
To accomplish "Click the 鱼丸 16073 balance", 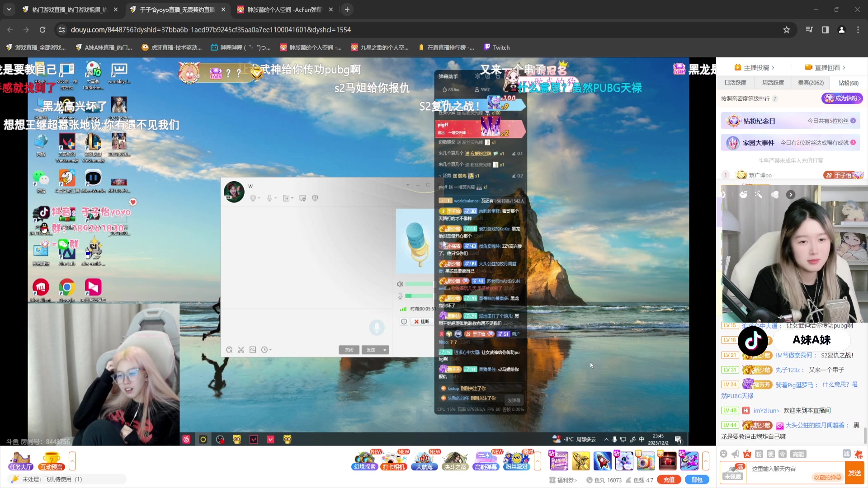I will [x=604, y=480].
